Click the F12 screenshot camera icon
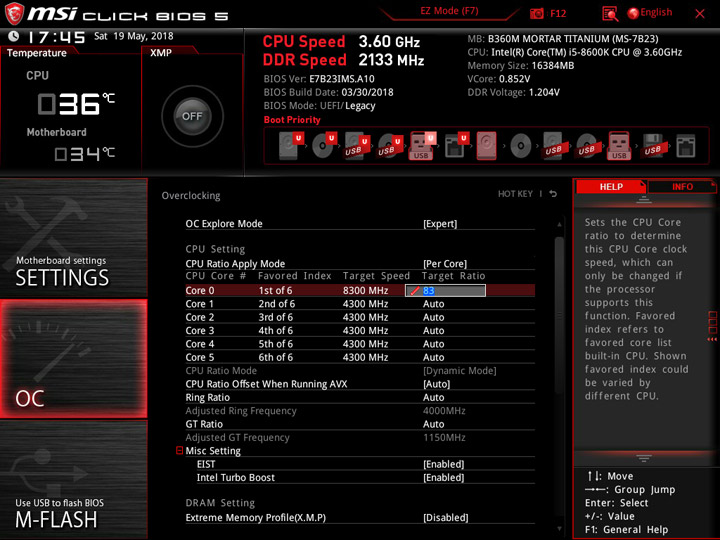The image size is (720, 540). coord(536,13)
